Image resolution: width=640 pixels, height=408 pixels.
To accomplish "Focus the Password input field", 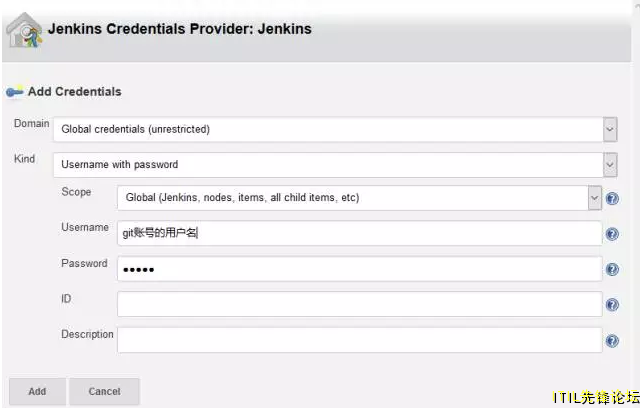I will pyautogui.click(x=360, y=269).
